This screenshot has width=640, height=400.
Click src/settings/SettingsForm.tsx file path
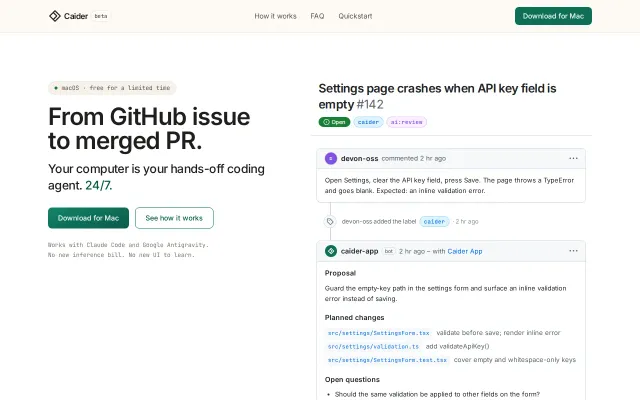pos(379,333)
